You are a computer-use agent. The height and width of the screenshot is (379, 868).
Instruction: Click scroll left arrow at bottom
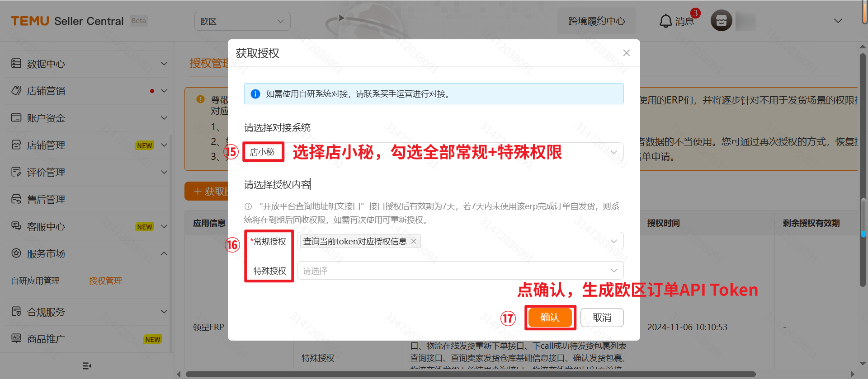click(179, 374)
